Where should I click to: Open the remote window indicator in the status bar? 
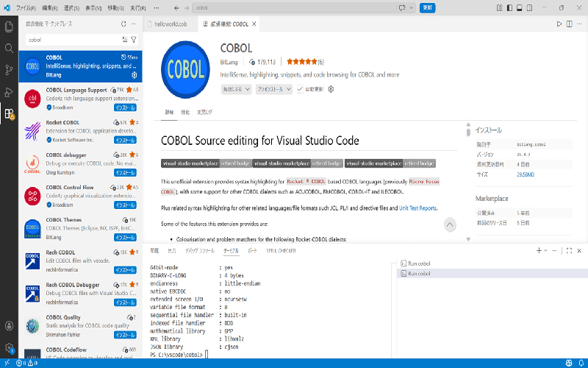tap(7, 363)
